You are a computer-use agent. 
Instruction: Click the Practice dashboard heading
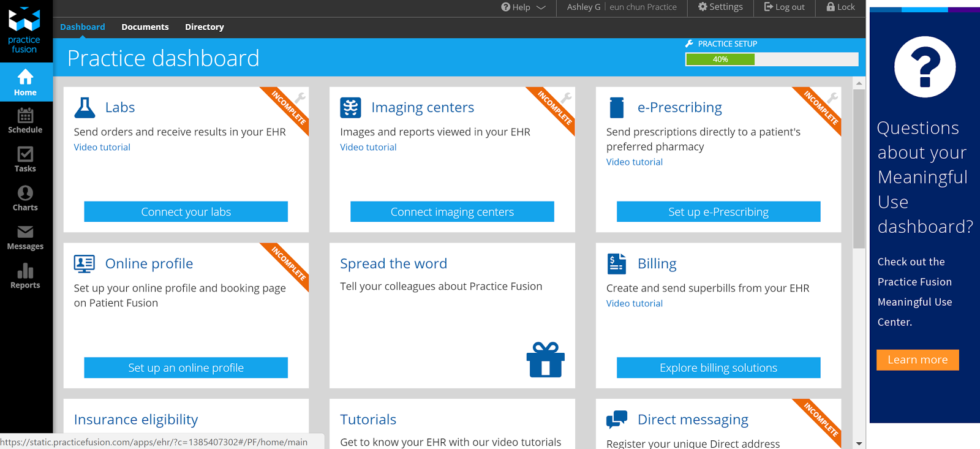164,58
